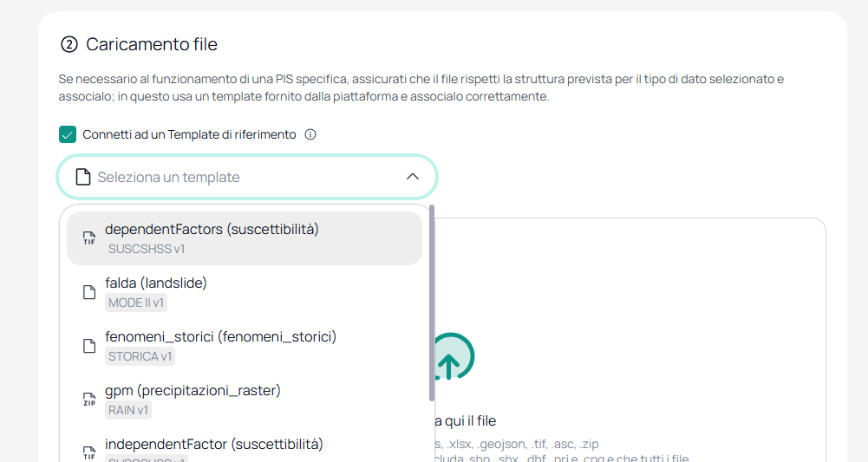Click TIF icon next to independentFactor
The width and height of the screenshot is (868, 462).
pyautogui.click(x=89, y=453)
